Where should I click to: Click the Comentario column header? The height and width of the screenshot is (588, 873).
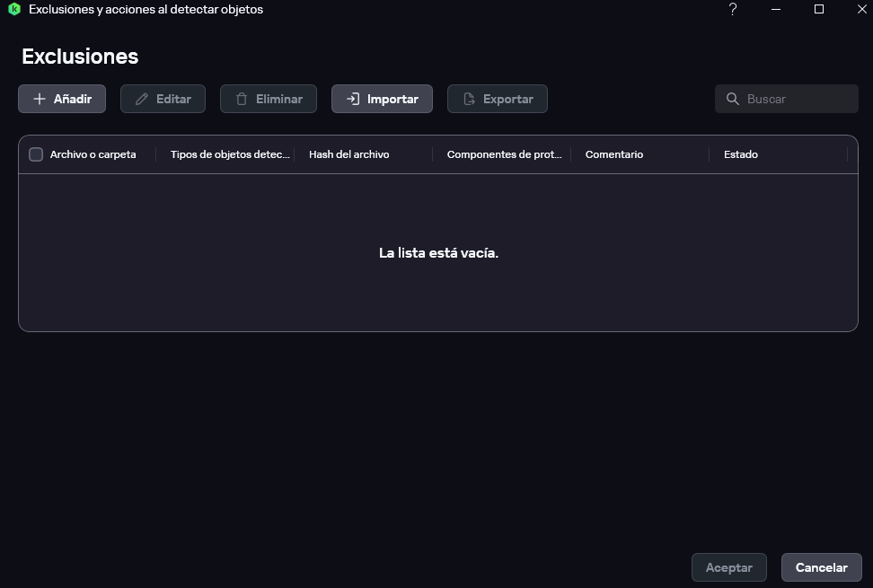(614, 154)
